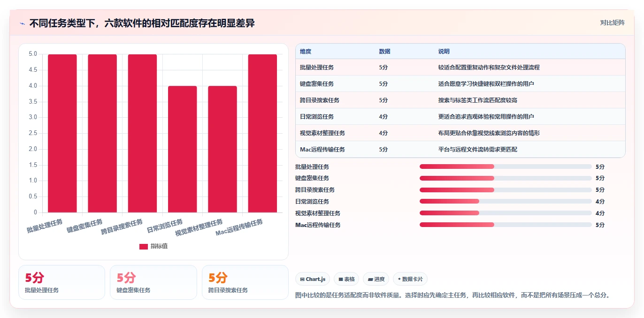Click the 数据 table column header
This screenshot has height=318, width=644.
384,52
